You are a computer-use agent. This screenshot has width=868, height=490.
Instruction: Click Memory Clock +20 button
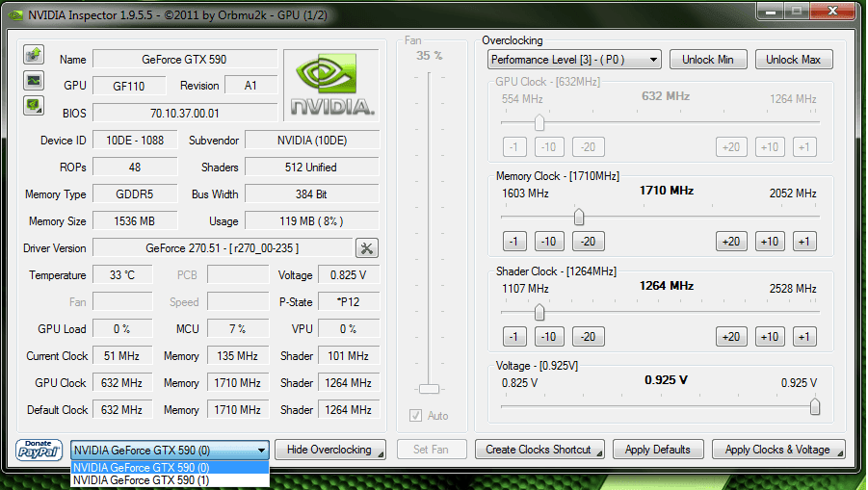tap(731, 242)
